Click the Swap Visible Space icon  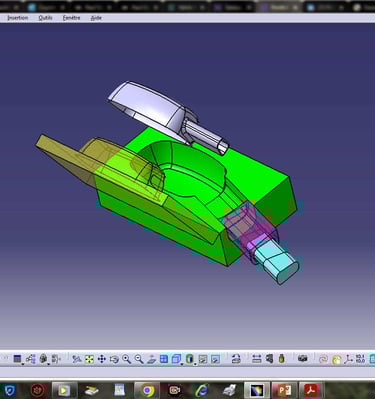click(215, 359)
